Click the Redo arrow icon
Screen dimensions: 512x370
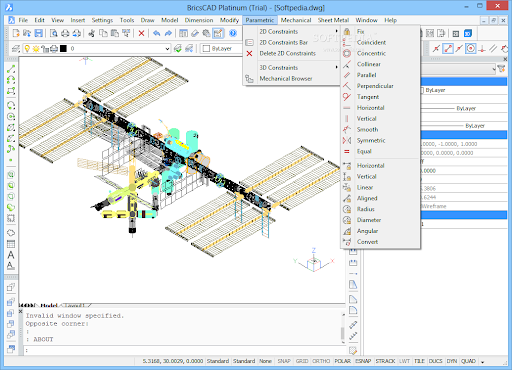(x=168, y=33)
